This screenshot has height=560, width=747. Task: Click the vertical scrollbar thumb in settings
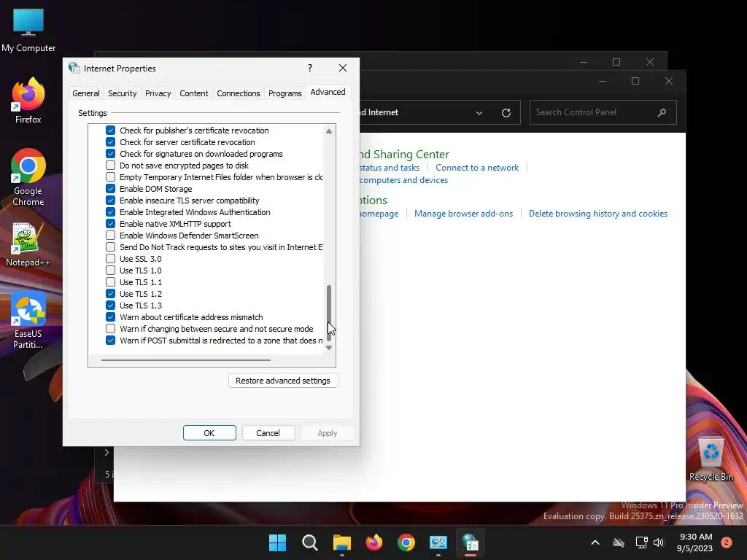[x=329, y=313]
